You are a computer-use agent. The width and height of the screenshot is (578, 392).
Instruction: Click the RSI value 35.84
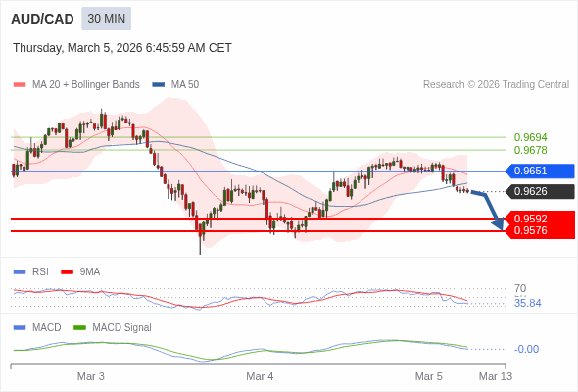pos(528,303)
